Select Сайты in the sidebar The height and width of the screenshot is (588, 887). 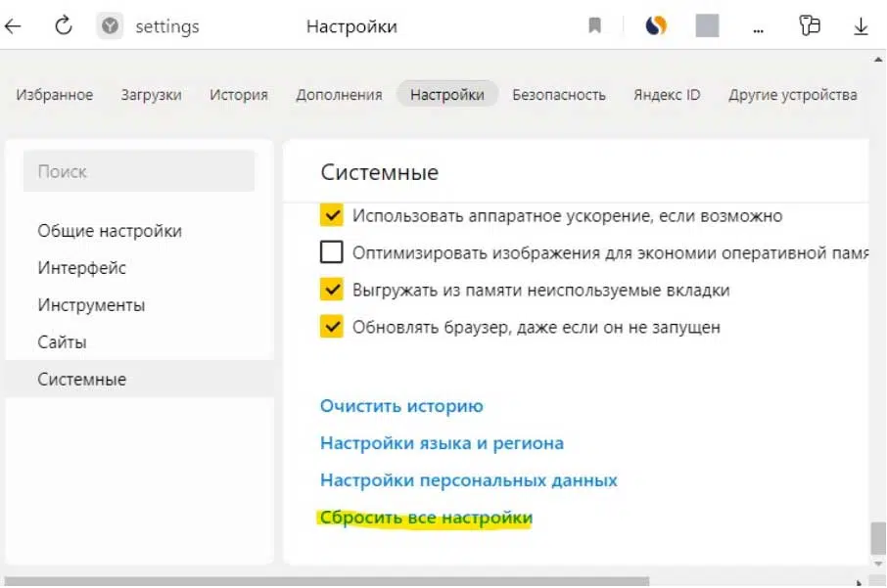click(x=140, y=342)
